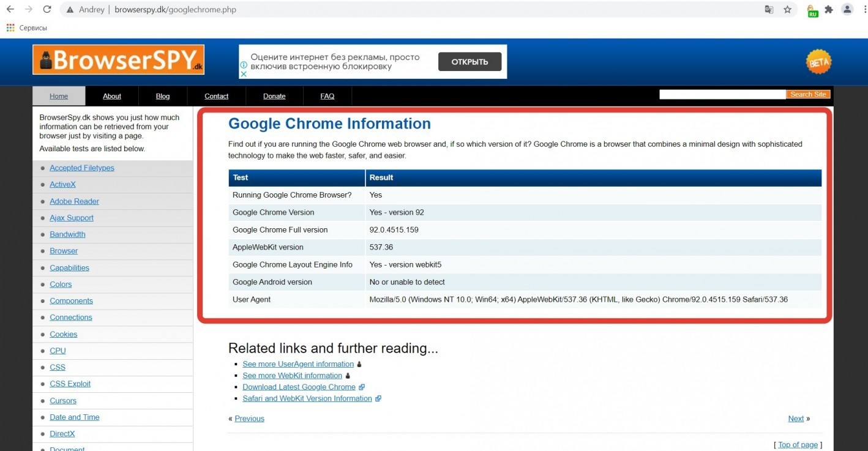Click the Test column header

297,177
